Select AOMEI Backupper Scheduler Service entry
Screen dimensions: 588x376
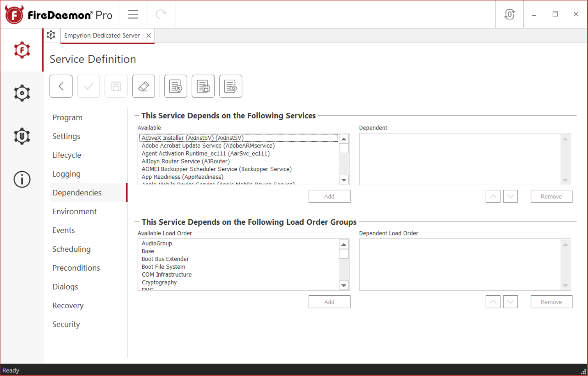239,169
